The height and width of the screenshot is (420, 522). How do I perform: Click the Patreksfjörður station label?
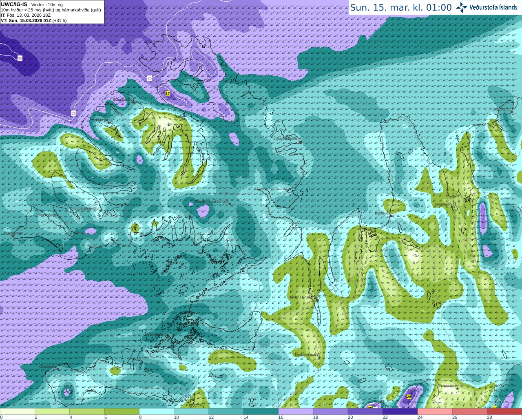tap(48, 214)
